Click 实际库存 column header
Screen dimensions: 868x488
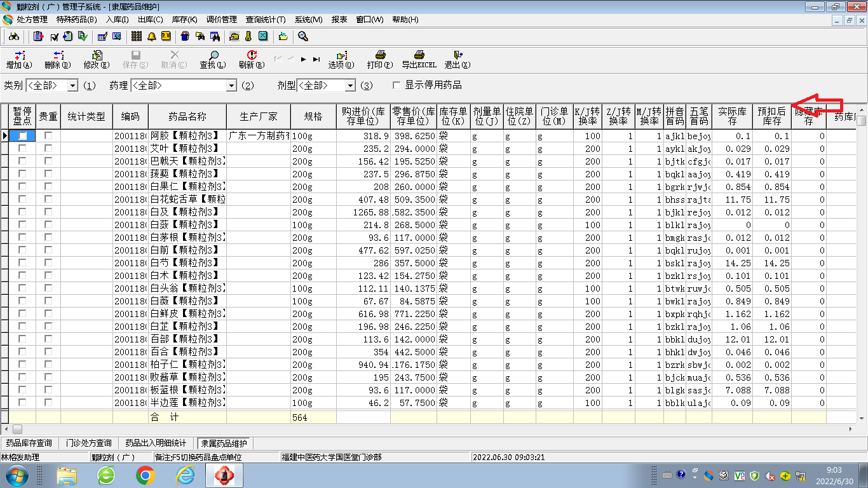[x=732, y=116]
